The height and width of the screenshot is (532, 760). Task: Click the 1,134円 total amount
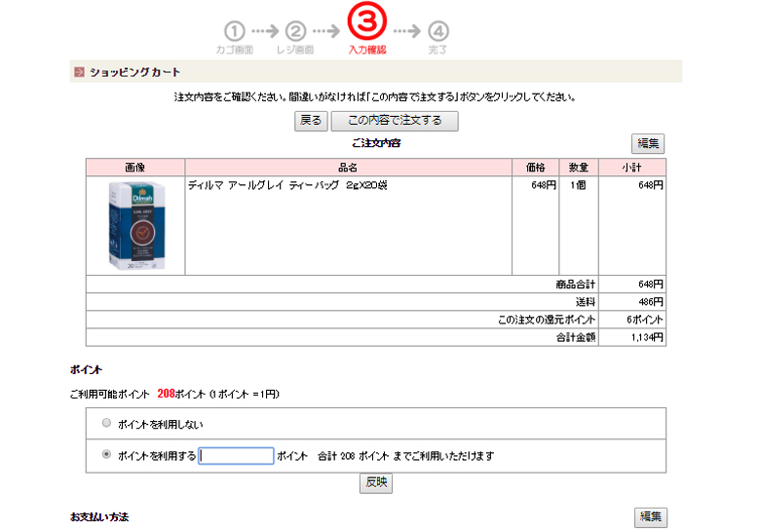(x=647, y=337)
